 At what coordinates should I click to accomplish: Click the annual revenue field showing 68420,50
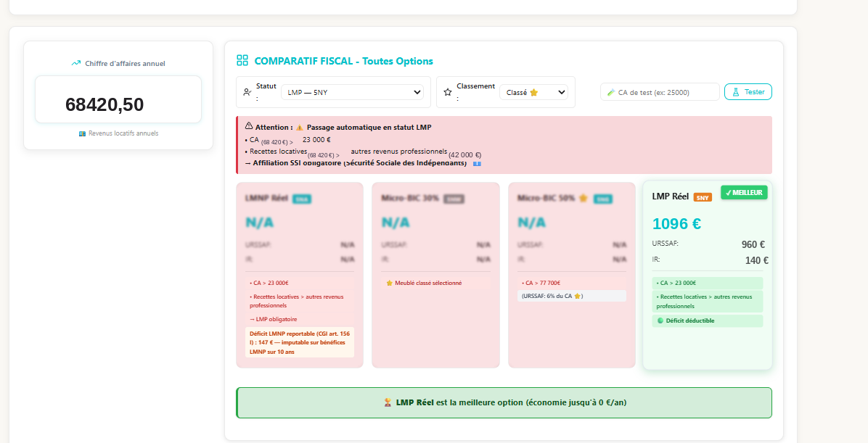[x=118, y=99]
